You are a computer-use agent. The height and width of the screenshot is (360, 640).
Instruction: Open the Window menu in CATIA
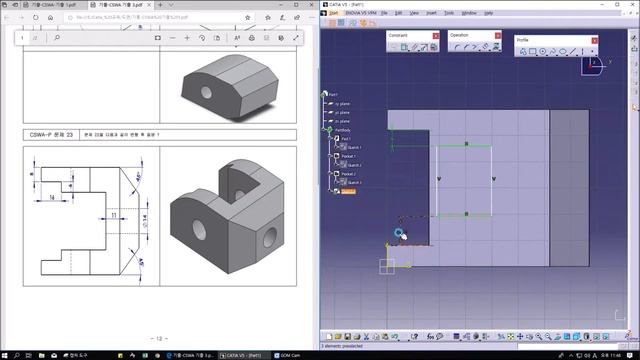pos(469,13)
